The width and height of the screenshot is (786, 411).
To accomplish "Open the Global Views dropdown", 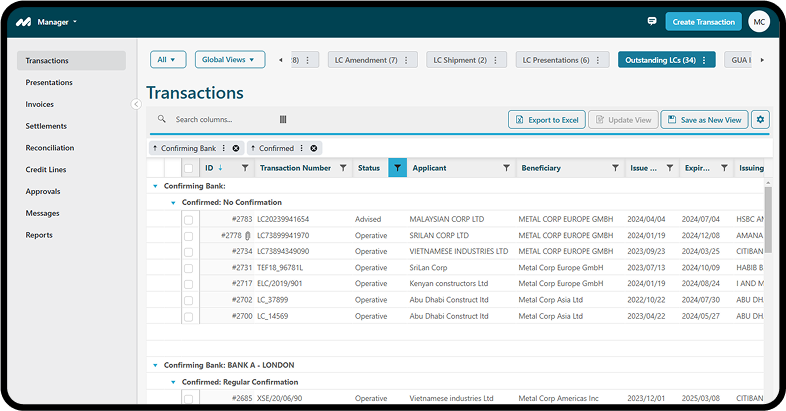I will pos(229,60).
